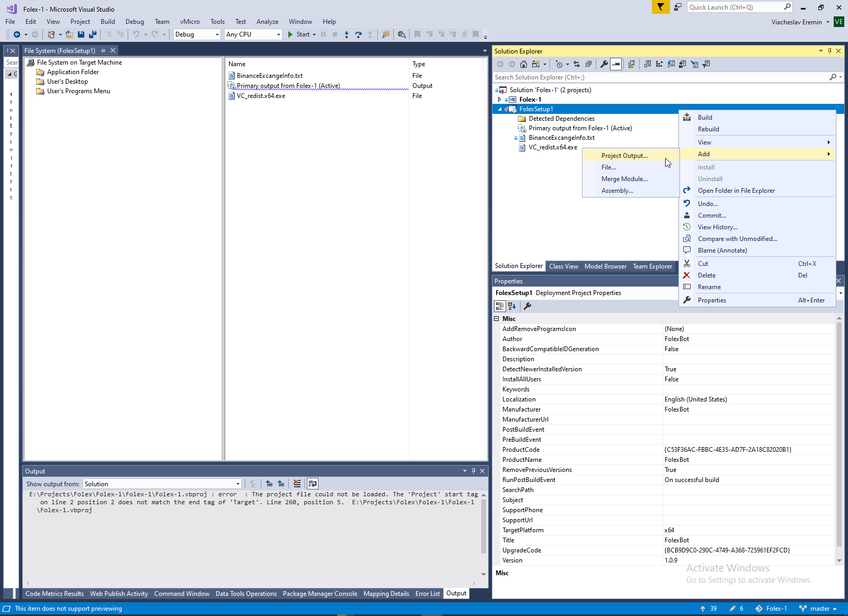Image resolution: width=848 pixels, height=616 pixels.
Task: Select Project Output... from Add submenu
Action: [631, 156]
